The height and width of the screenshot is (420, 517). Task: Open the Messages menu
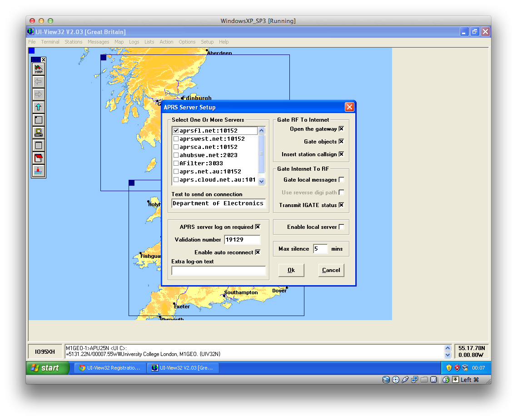(x=98, y=42)
